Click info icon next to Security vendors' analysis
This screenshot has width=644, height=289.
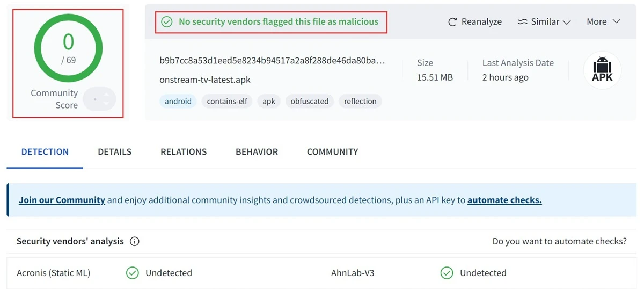click(x=135, y=241)
